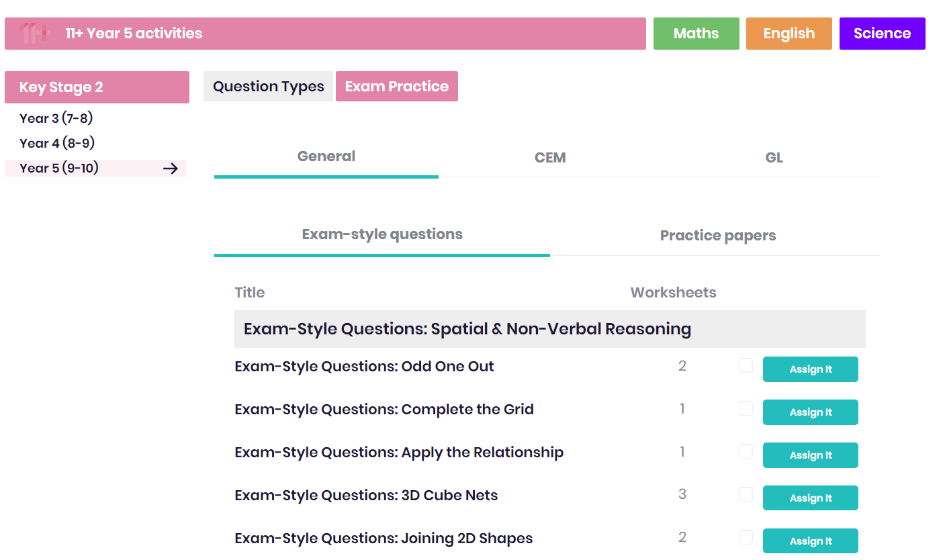Image resolution: width=945 pixels, height=560 pixels.
Task: Open the Maths subject button
Action: 696,34
